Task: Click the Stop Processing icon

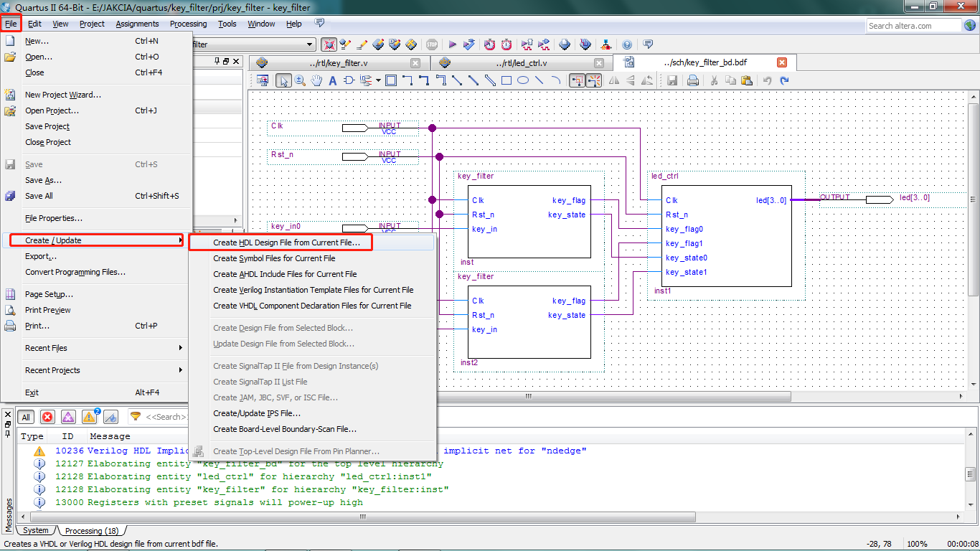Action: coord(432,44)
